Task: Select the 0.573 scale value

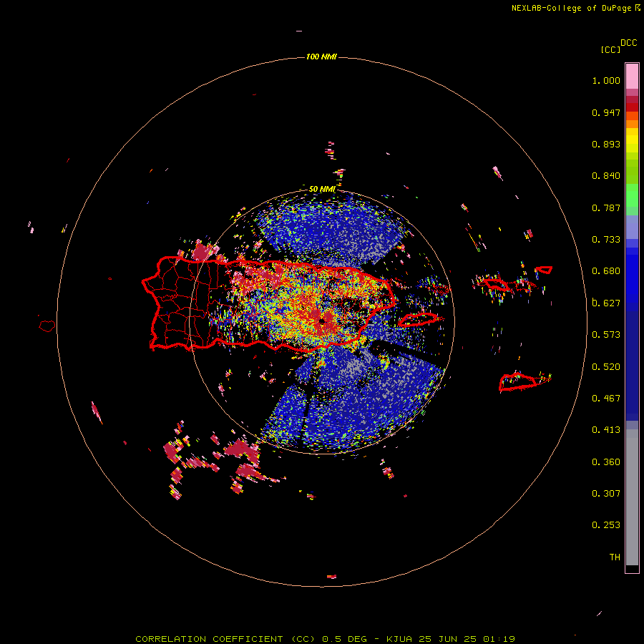Action: tap(606, 335)
